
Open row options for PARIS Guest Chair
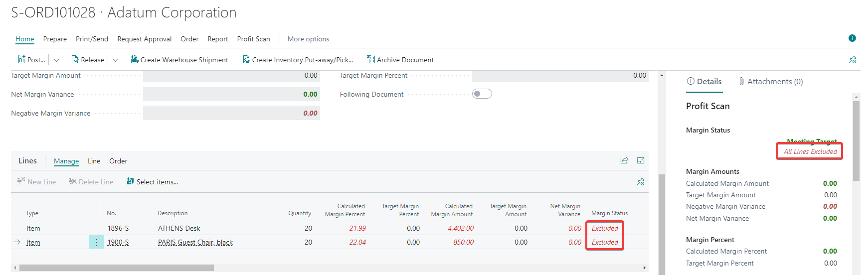click(x=97, y=243)
